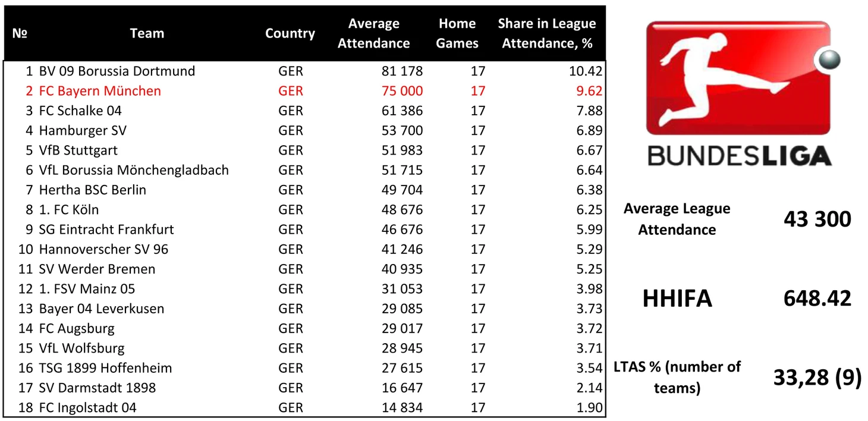The image size is (868, 421).
Task: Select FC Ingolstadt 04's share value 1.90
Action: (589, 408)
